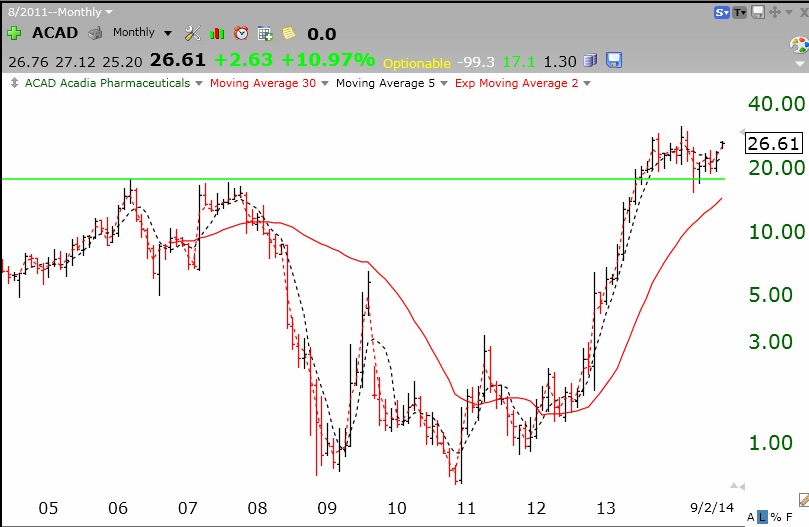Viewport: 809px width, 527px height.
Task: Click the ACAD Acadia Pharmaceuticals label
Action: coord(107,83)
